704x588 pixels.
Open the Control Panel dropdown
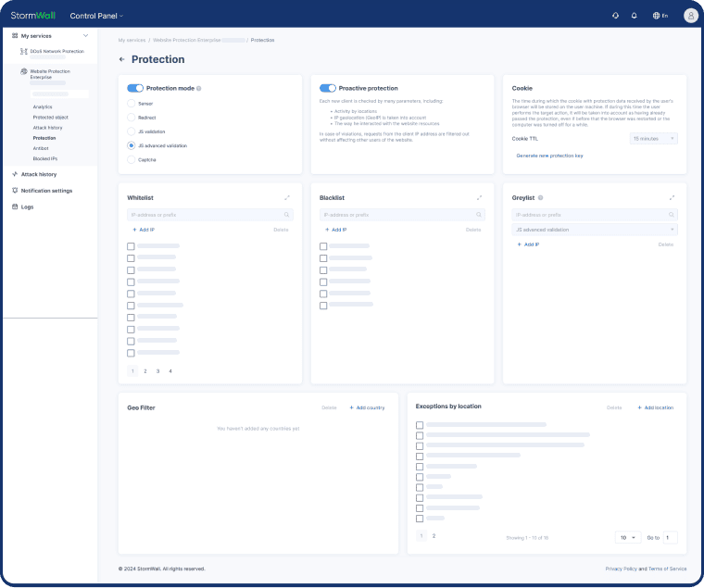(96, 16)
